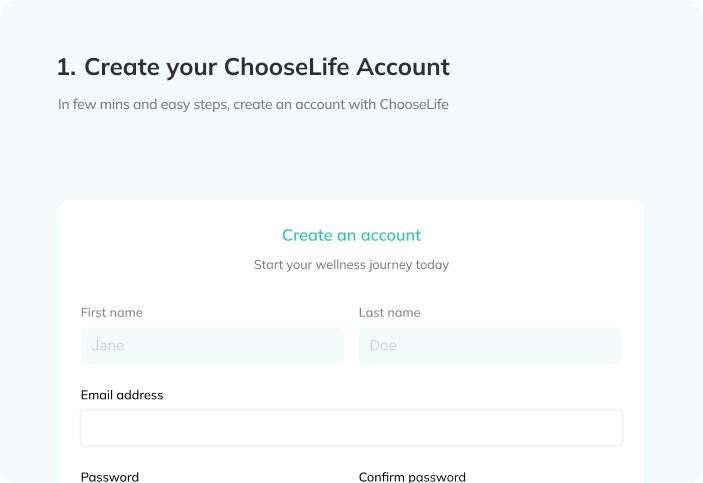Click the teal "Create an account" card title

point(351,236)
